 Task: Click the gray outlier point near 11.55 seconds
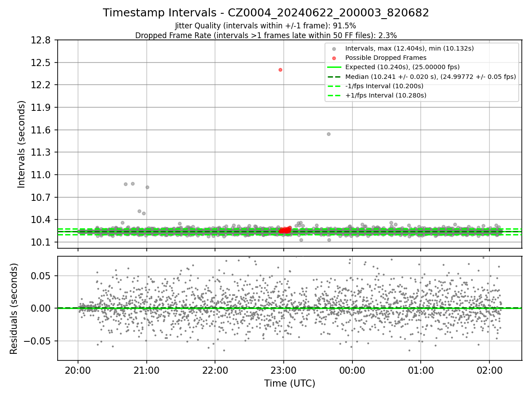(329, 134)
